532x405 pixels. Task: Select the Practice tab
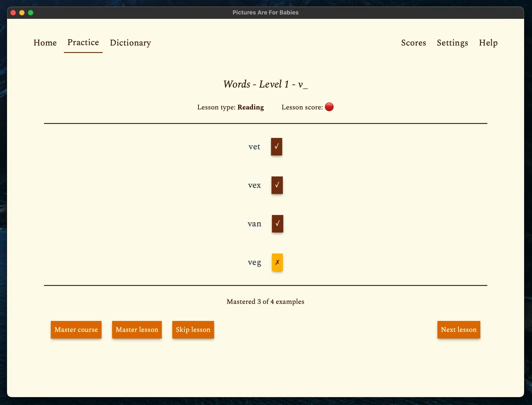pyautogui.click(x=83, y=42)
